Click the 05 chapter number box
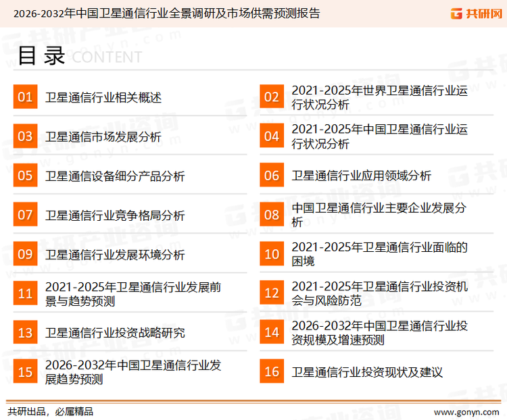Viewport: 507px width, 420px height. pos(25,176)
